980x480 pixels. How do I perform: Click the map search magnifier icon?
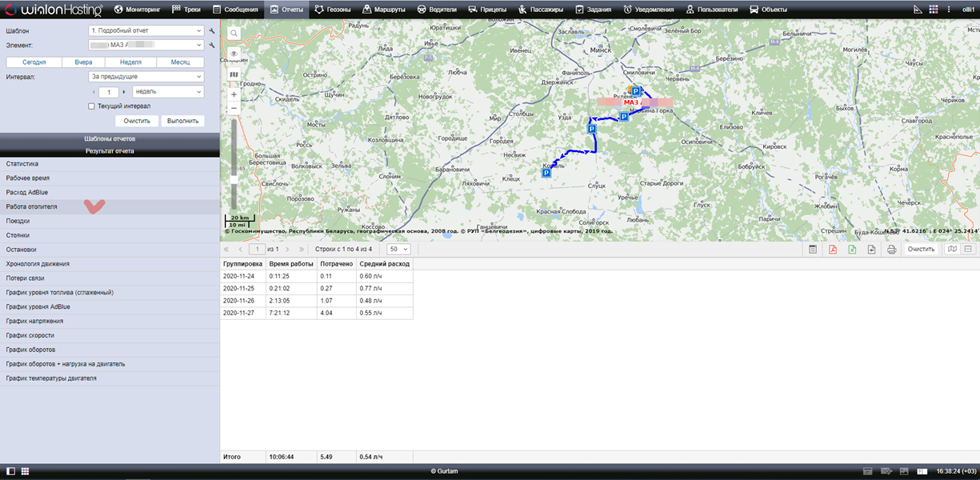tap(234, 34)
